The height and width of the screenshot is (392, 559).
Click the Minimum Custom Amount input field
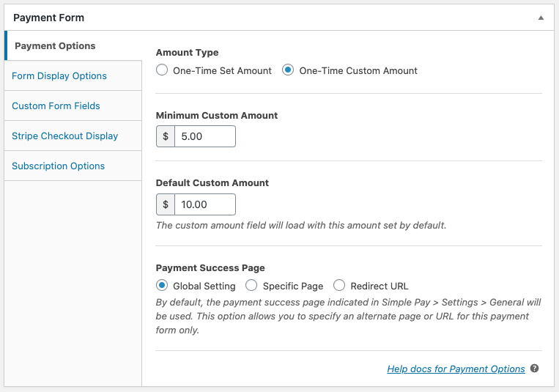tap(204, 136)
